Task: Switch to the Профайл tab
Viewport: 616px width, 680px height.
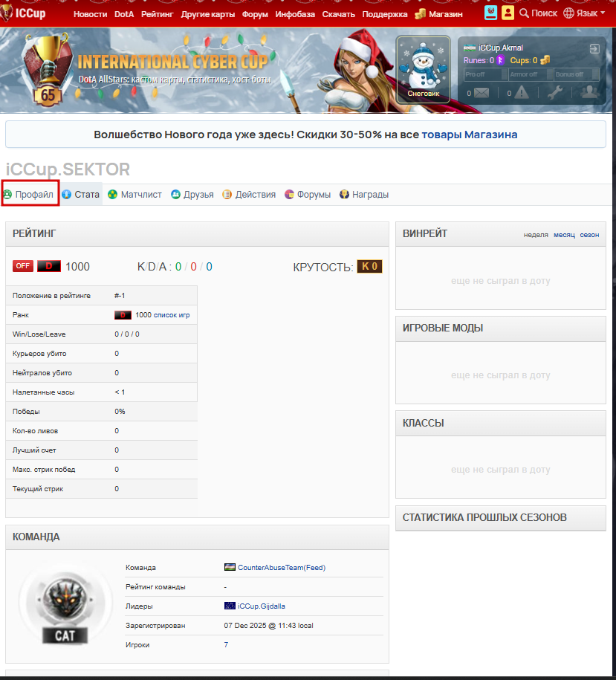Action: [30, 194]
